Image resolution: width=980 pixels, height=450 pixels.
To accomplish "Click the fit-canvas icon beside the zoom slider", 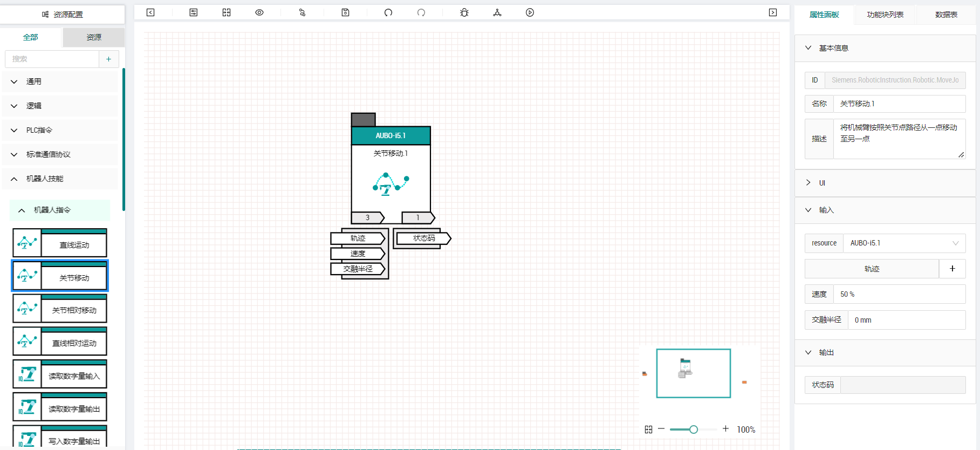I will tap(648, 429).
